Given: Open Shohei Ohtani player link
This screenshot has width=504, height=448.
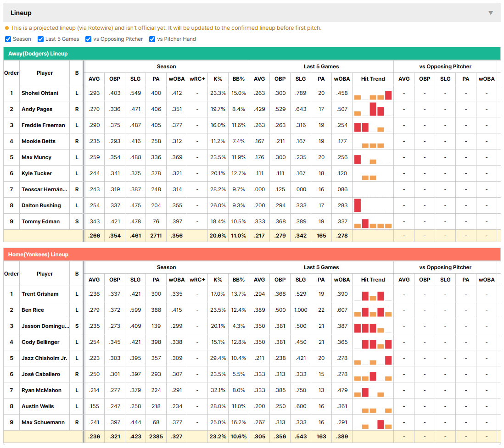Looking at the screenshot, I should (x=40, y=93).
